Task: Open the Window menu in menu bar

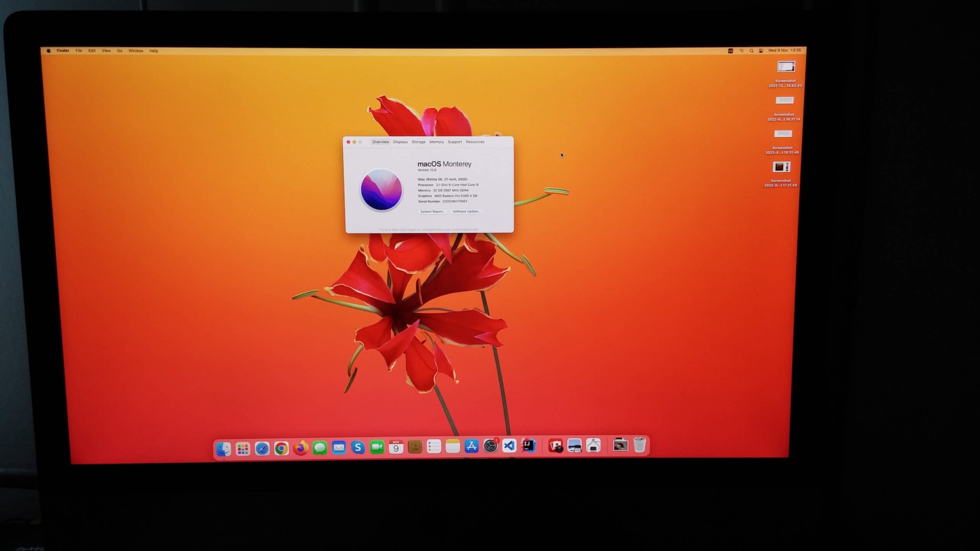Action: [136, 51]
